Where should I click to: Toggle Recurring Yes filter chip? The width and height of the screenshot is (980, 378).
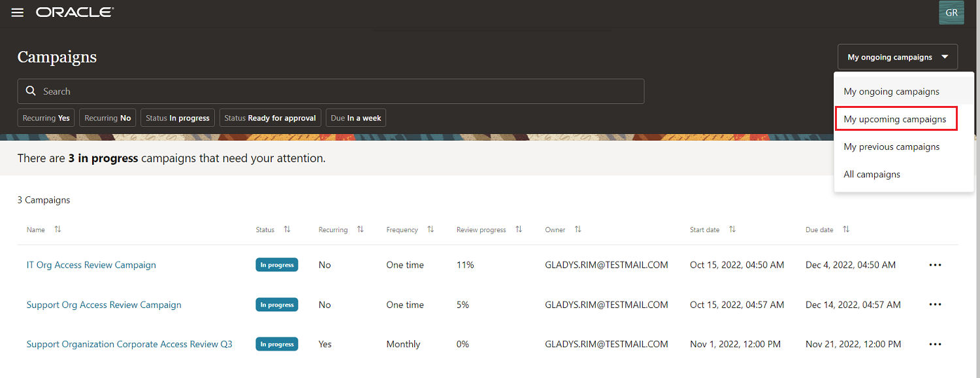[46, 118]
